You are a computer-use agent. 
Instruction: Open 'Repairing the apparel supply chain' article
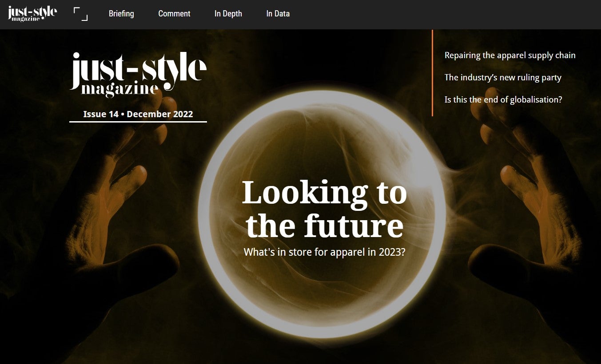(x=510, y=55)
